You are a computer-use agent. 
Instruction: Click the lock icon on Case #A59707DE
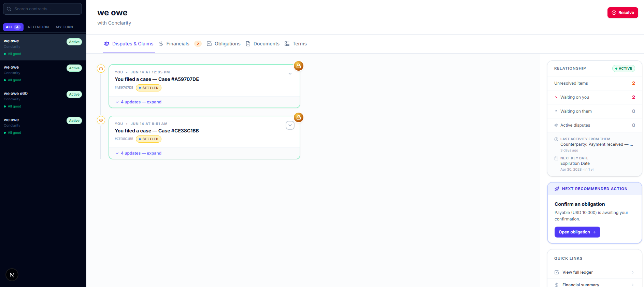[299, 66]
